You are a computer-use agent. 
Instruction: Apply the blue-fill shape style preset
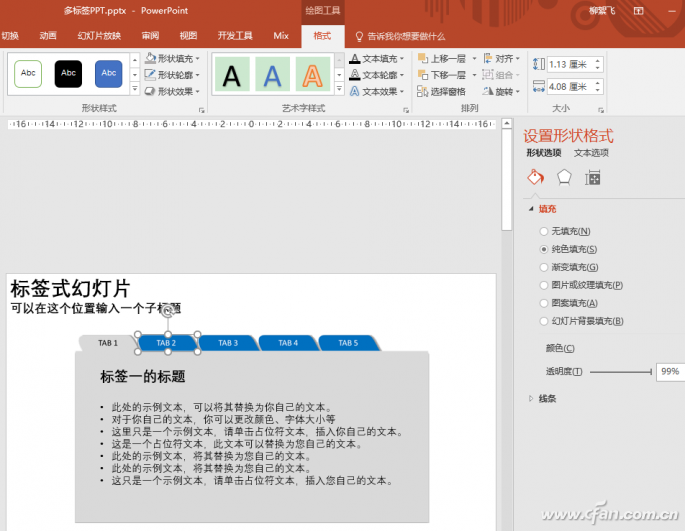[x=108, y=73]
